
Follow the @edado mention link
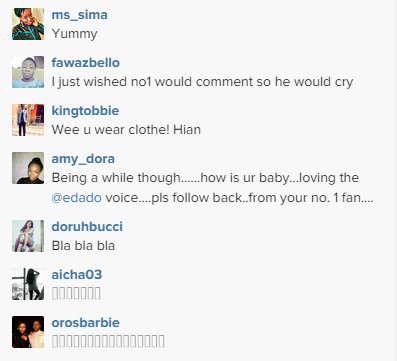77,198
